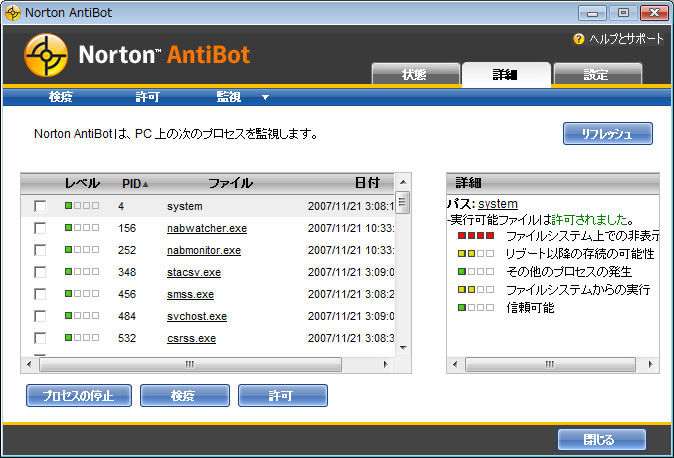Screen dimensions: 674x458
Task: Click the help question mark icon
Action: pyautogui.click(x=578, y=39)
